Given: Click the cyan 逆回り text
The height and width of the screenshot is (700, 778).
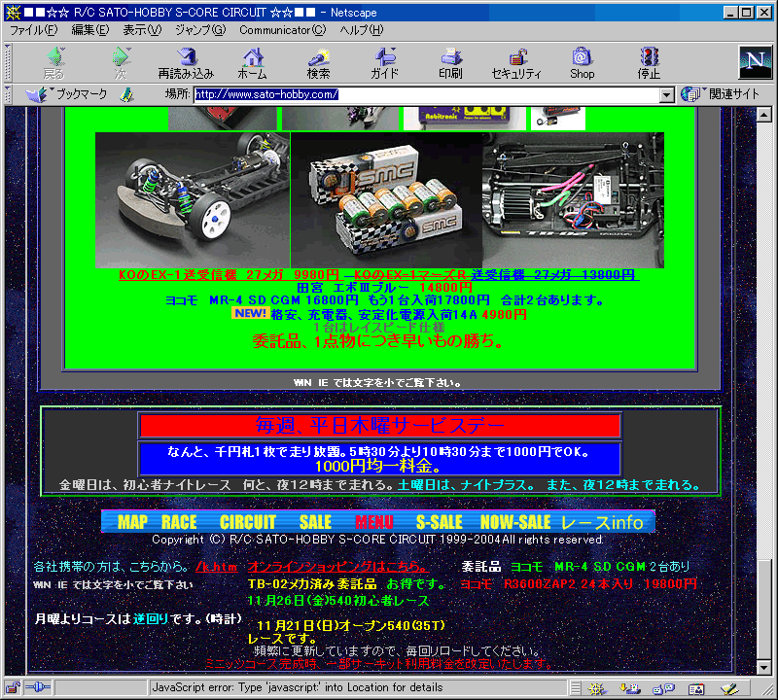Looking at the screenshot, I should click(151, 618).
